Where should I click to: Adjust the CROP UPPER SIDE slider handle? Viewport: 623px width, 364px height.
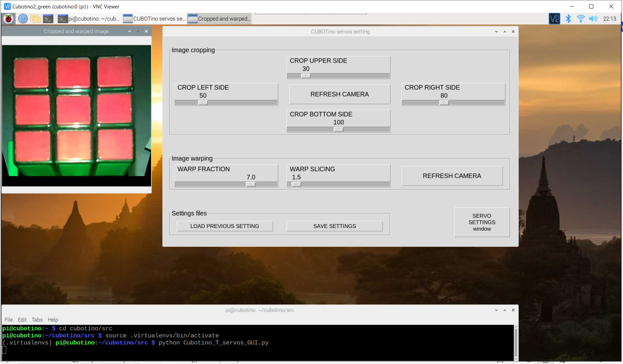coord(306,76)
